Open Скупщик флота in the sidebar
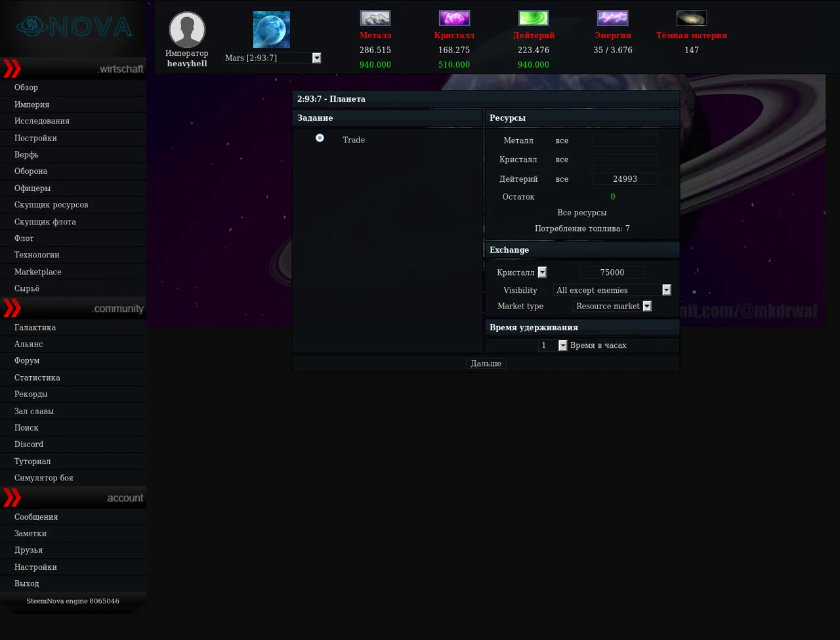This screenshot has height=640, width=840. point(73,221)
